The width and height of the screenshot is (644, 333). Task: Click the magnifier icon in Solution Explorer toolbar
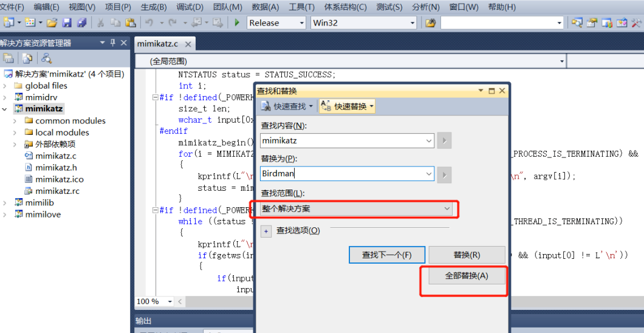(x=46, y=58)
